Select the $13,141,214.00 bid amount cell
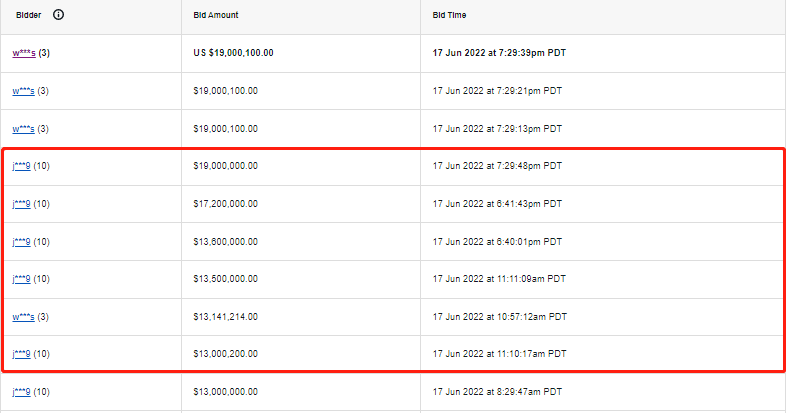Viewport: 786px width, 413px height. tap(225, 317)
